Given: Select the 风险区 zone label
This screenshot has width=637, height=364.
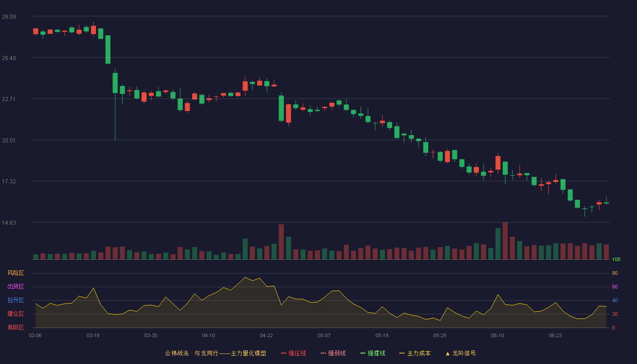Looking at the screenshot, I should click(x=15, y=273).
